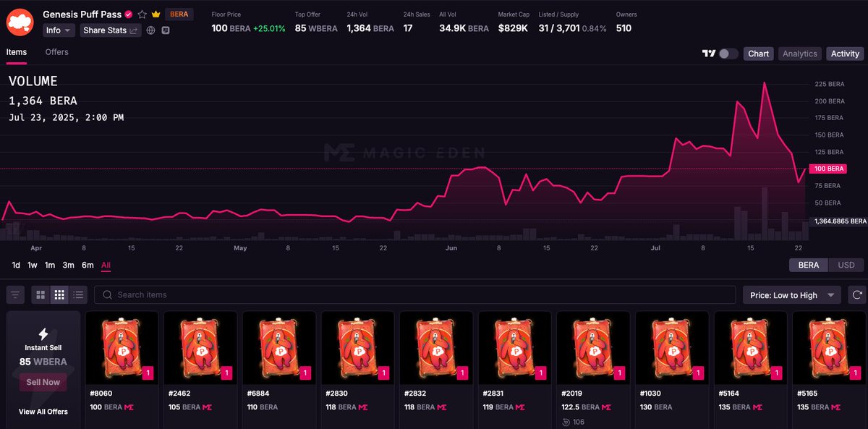Click the Top Offer value 85 WBERA
868x429 pixels.
[x=316, y=28]
